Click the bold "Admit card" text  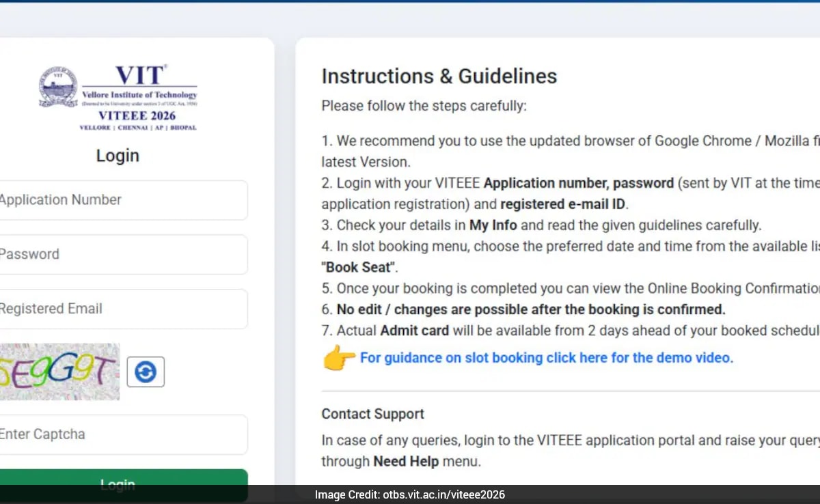pyautogui.click(x=414, y=331)
